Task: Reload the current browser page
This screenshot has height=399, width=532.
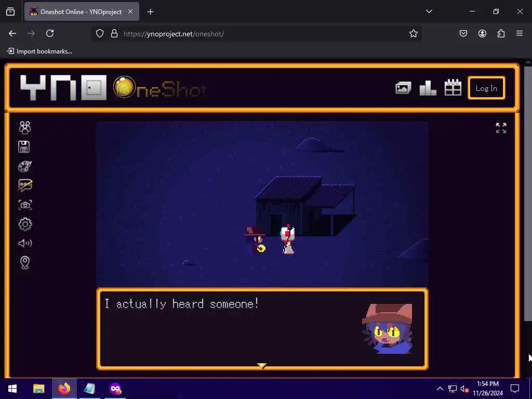Action: click(50, 33)
